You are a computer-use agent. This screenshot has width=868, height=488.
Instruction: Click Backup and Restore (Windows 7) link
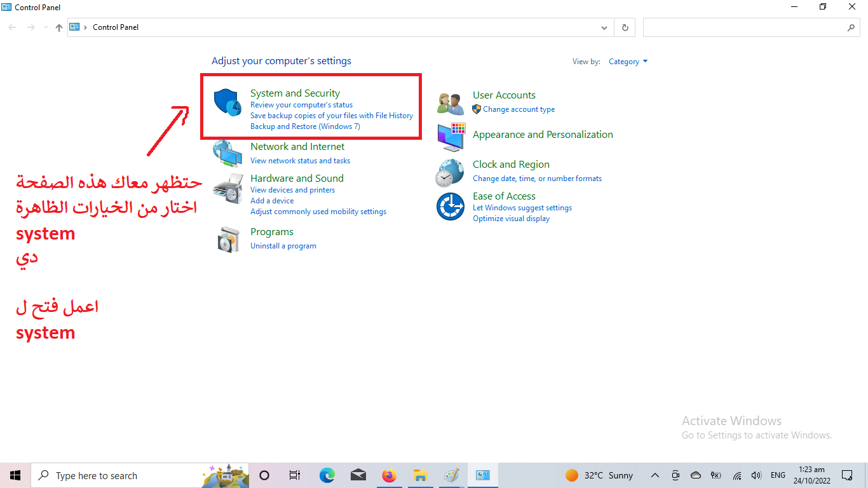(x=305, y=126)
